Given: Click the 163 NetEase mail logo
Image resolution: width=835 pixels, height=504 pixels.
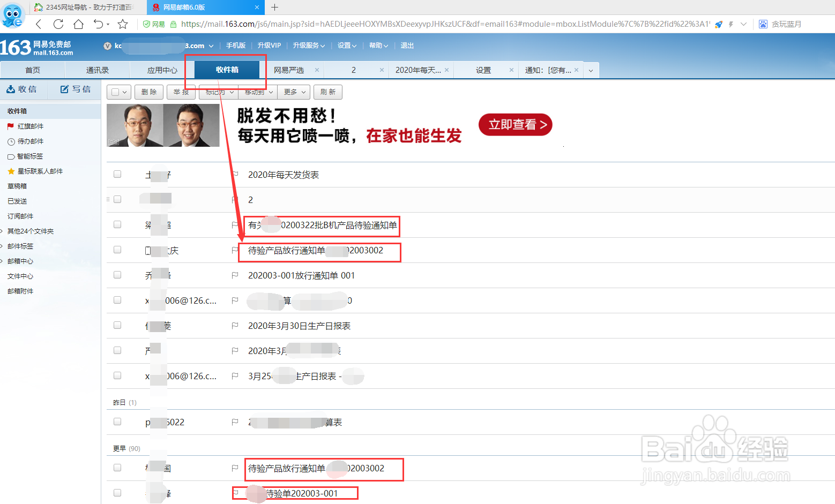Looking at the screenshot, I should [x=36, y=47].
